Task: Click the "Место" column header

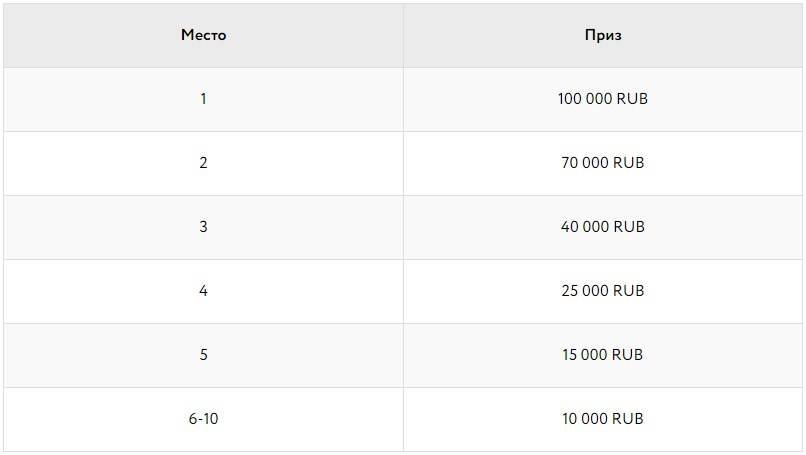Action: click(x=203, y=35)
